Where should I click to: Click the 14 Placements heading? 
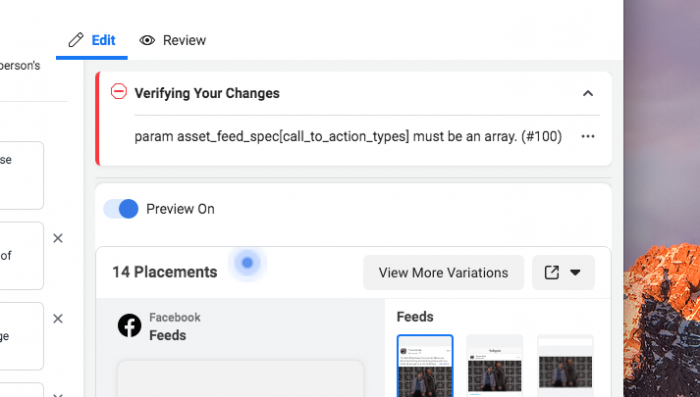[165, 272]
